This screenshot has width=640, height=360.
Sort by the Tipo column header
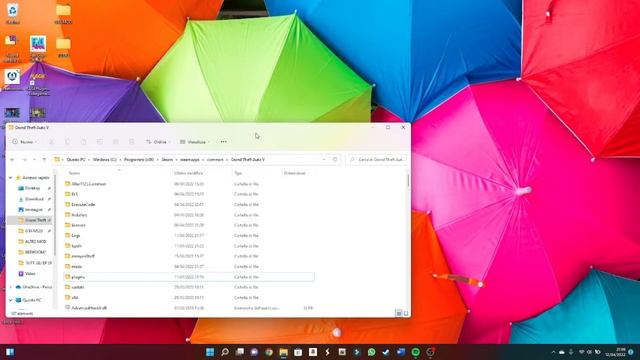point(238,173)
